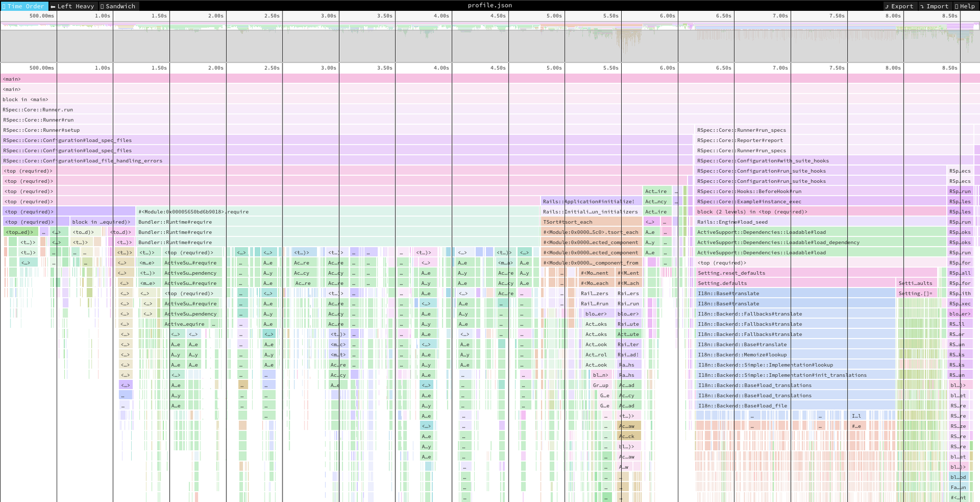Select the Time Order tab
This screenshot has width=980, height=502.
click(24, 6)
